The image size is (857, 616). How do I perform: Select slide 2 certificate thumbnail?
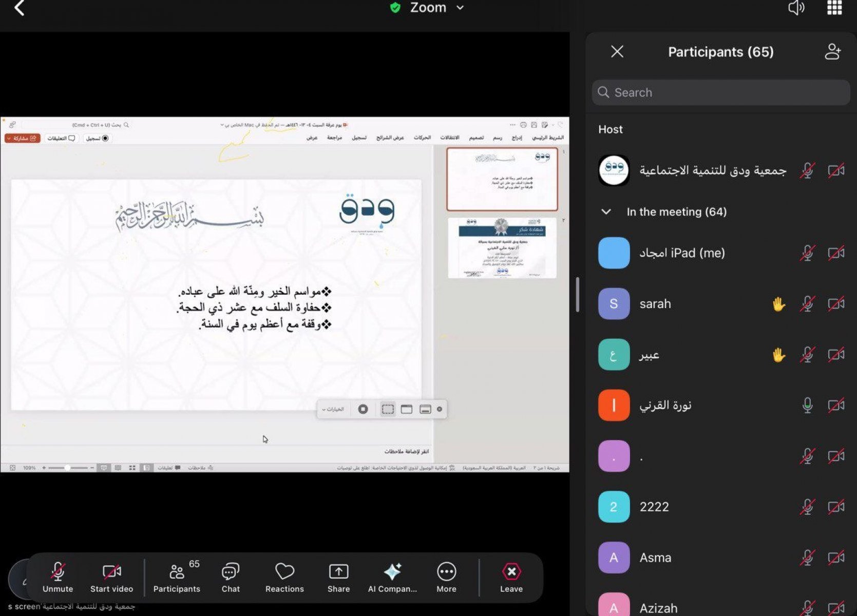pyautogui.click(x=502, y=248)
